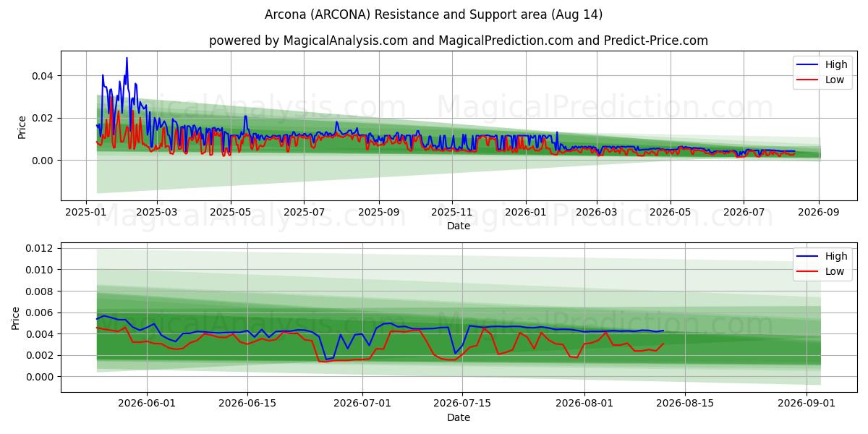Click the '2026-09' tick label
The image size is (868, 434).
pyautogui.click(x=819, y=211)
